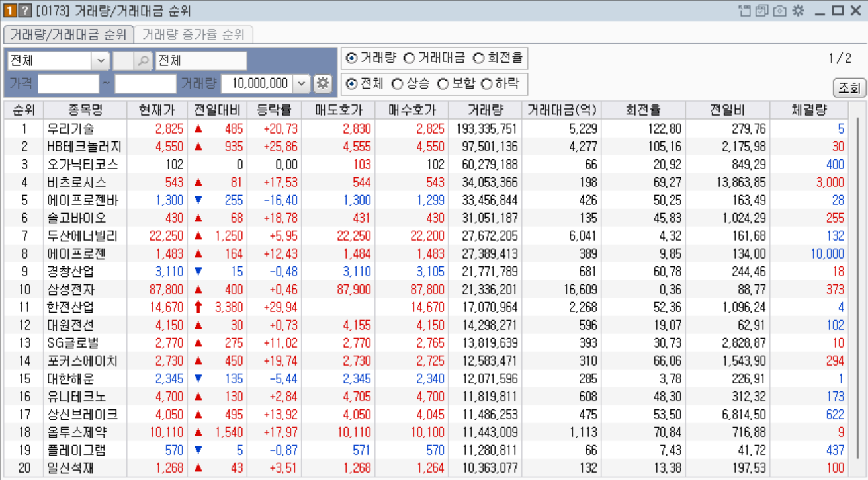Select the 거래대금 radio button
The width and height of the screenshot is (868, 480).
tap(409, 58)
